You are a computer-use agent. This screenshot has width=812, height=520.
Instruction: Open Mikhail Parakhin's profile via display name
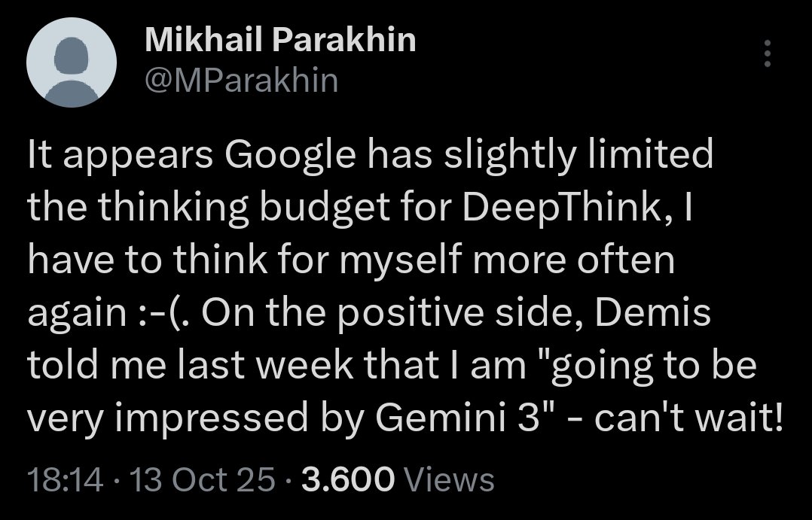pos(279,41)
